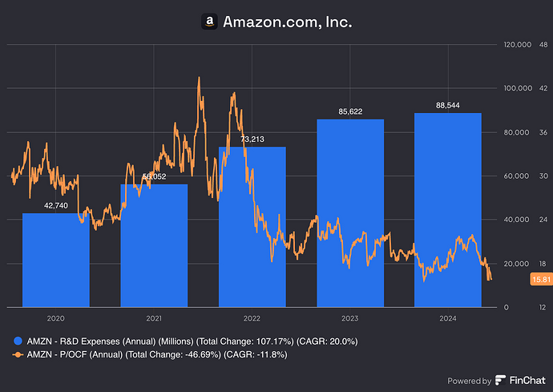Click the Amazon.com, Inc. chart title
Screen dimensions: 553x392
pos(286,22)
